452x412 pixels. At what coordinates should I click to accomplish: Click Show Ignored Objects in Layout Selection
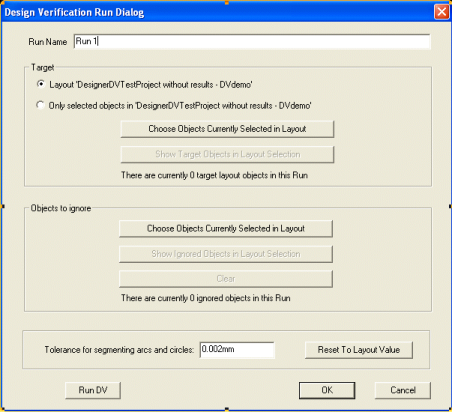[226, 254]
